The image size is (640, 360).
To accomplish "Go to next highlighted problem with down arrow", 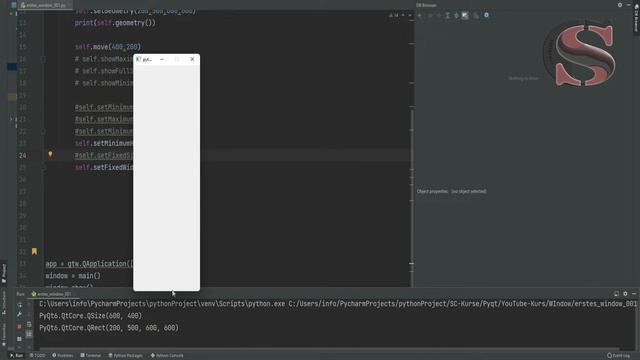I will click(410, 15).
